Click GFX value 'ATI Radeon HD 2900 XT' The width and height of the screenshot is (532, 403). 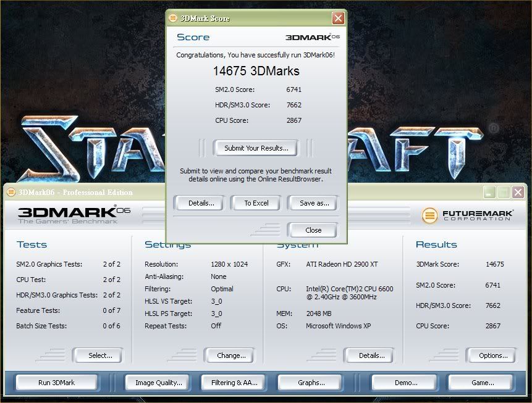pyautogui.click(x=342, y=264)
